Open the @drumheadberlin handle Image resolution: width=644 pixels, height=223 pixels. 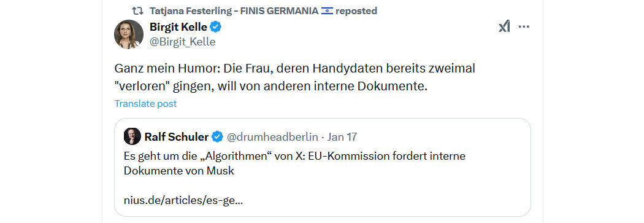pyautogui.click(x=273, y=136)
